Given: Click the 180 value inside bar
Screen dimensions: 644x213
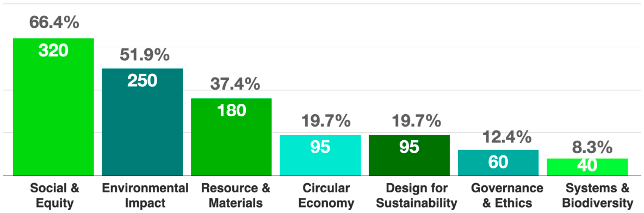Looking at the screenshot, I should (x=231, y=110).
